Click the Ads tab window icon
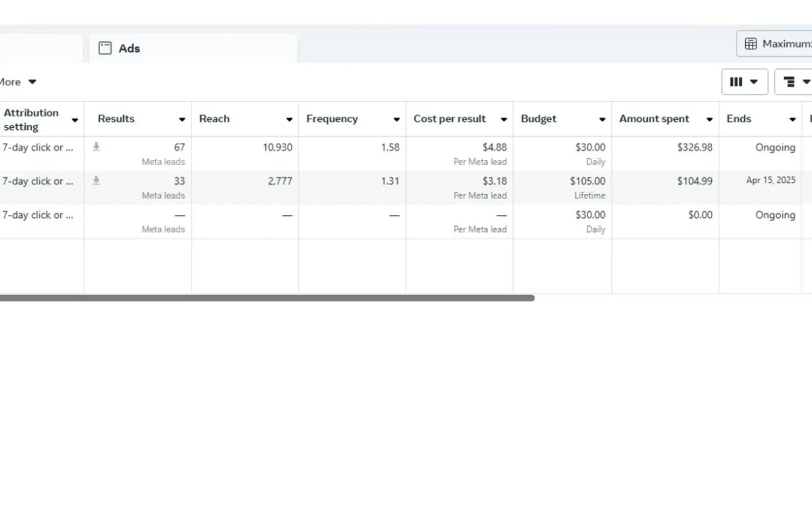 pyautogui.click(x=105, y=48)
